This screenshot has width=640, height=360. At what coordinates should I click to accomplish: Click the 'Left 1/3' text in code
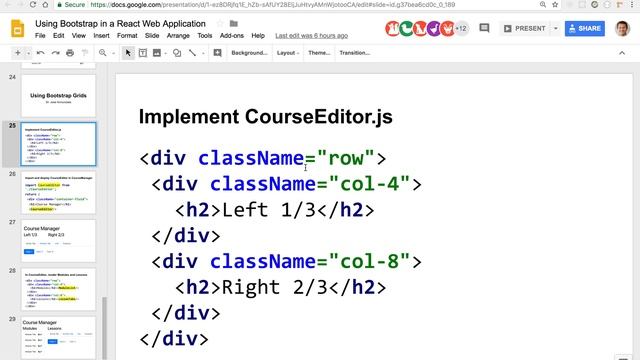coord(269,210)
